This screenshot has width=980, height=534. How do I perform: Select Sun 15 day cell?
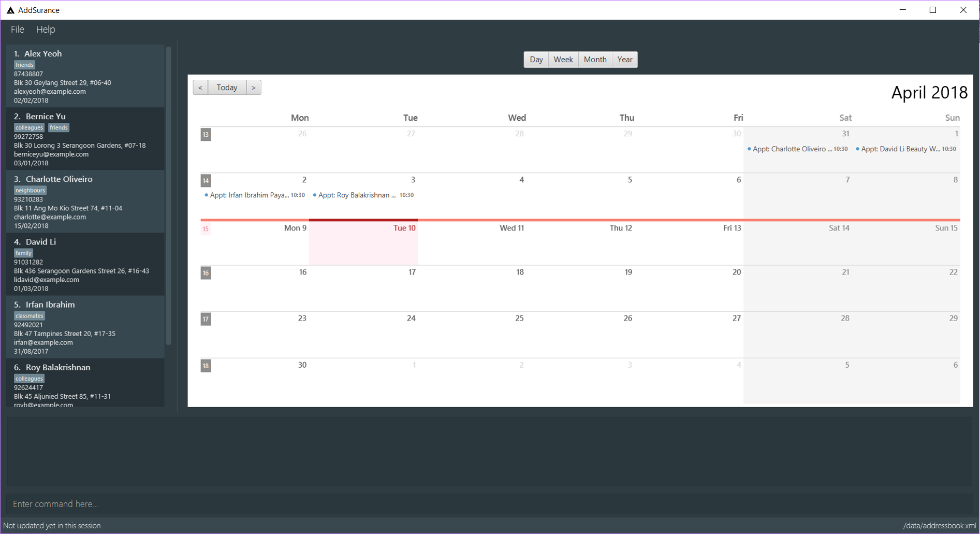[x=906, y=243]
